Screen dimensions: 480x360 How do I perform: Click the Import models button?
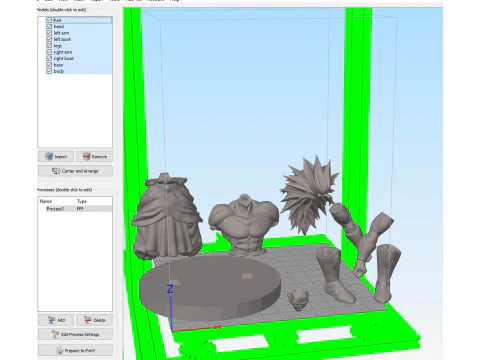coord(56,156)
